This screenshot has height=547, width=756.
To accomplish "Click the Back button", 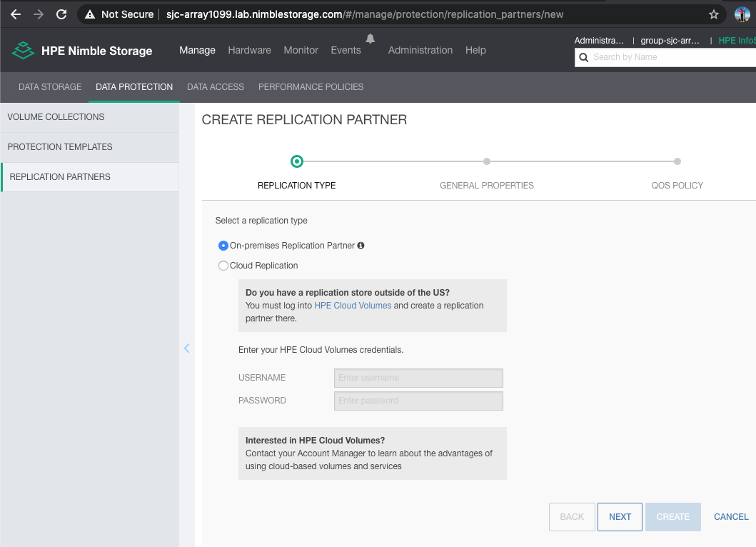I will tap(572, 517).
